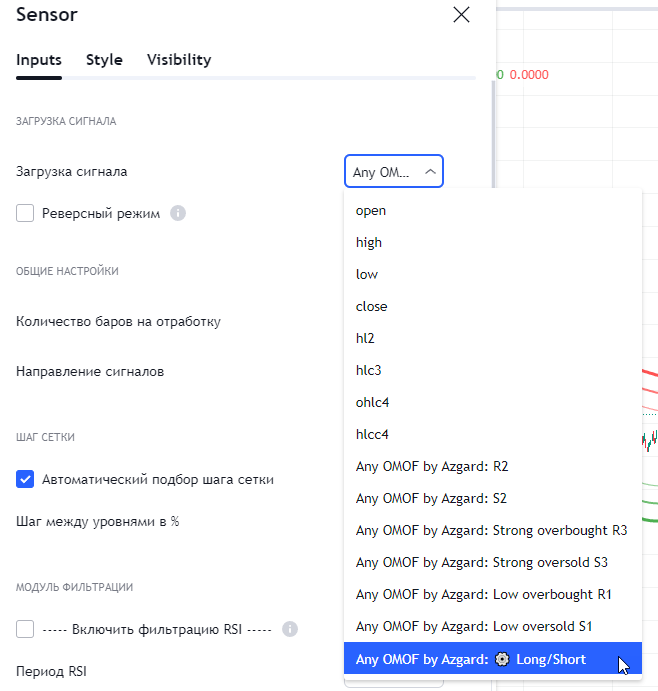Click info icon next to RSI filter

[x=290, y=629]
